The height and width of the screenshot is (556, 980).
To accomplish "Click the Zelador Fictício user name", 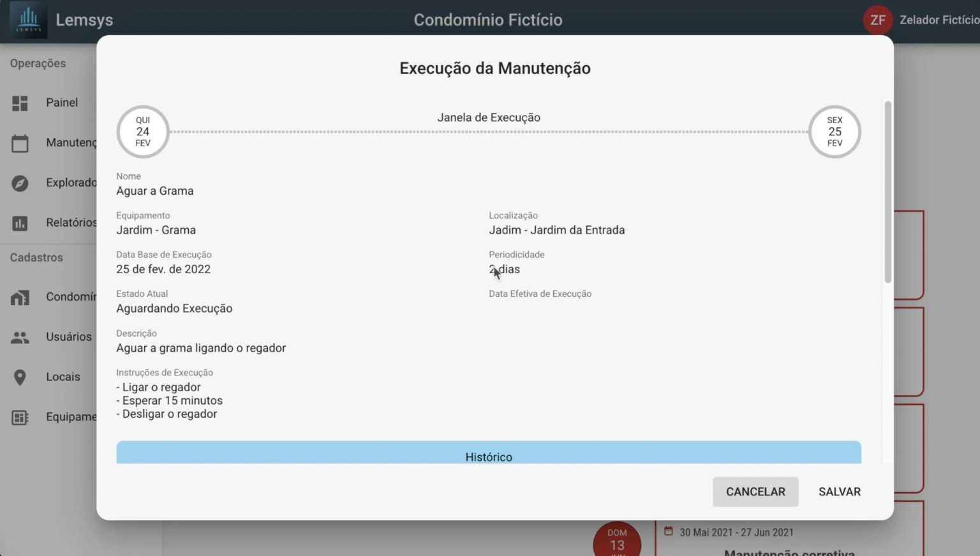I will (939, 20).
